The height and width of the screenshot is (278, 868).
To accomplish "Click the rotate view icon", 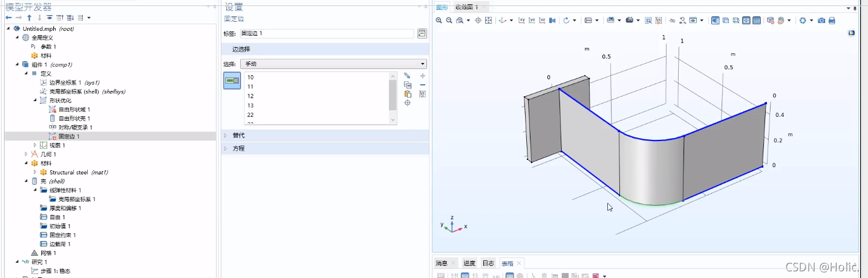I will 566,20.
